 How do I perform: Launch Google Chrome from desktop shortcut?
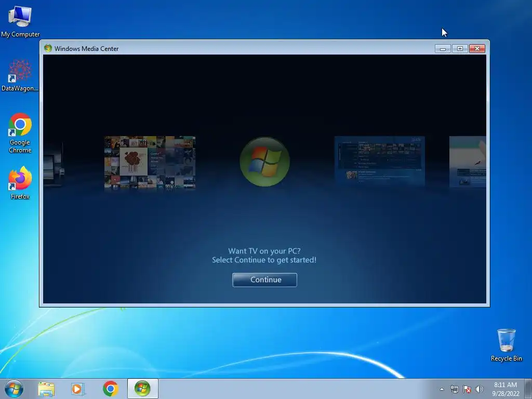point(20,133)
